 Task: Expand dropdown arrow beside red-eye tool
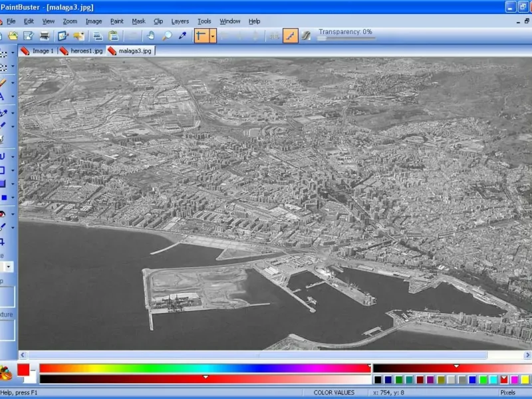(x=13, y=214)
